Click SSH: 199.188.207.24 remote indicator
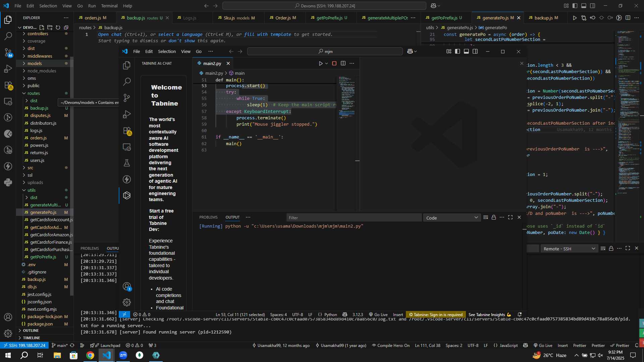The height and width of the screenshot is (362, 644). [24, 346]
